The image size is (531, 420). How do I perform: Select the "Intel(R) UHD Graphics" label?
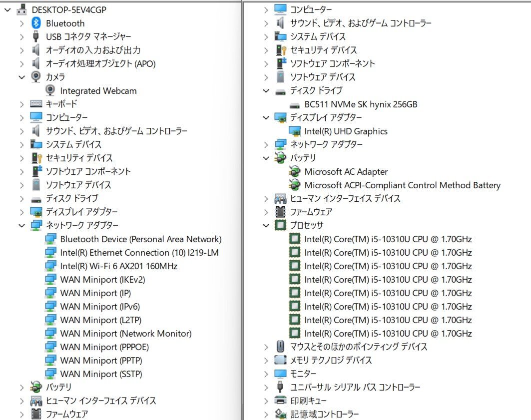(x=346, y=131)
